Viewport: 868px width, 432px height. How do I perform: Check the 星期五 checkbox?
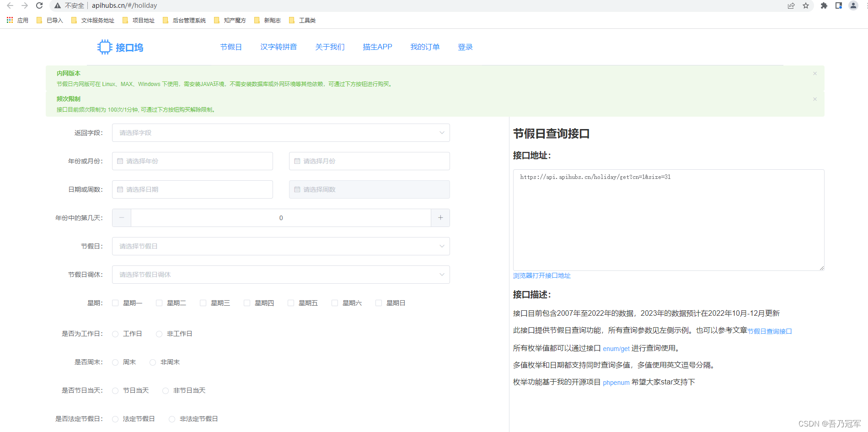pos(291,303)
